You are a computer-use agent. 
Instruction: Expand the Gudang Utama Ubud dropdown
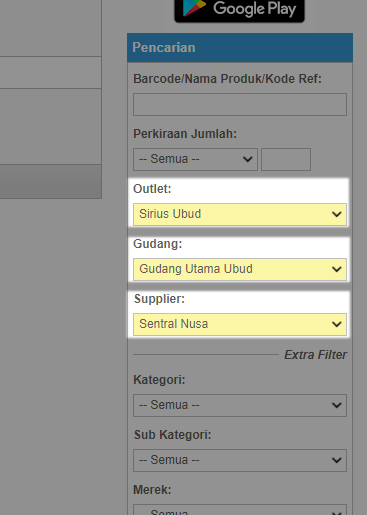(240, 269)
